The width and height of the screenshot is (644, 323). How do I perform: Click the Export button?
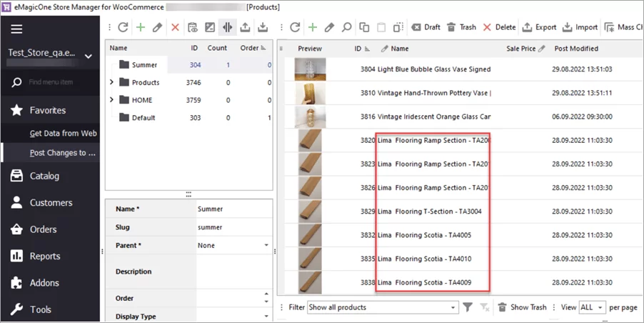[539, 27]
